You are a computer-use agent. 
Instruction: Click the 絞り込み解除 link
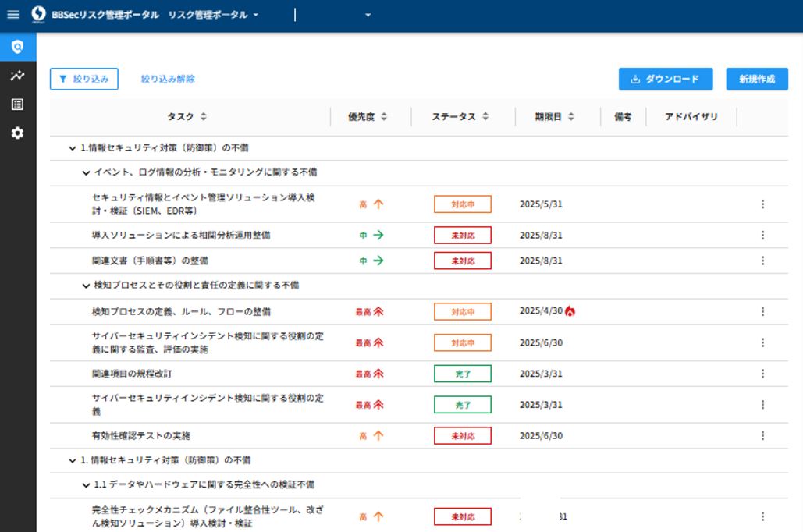(x=168, y=79)
